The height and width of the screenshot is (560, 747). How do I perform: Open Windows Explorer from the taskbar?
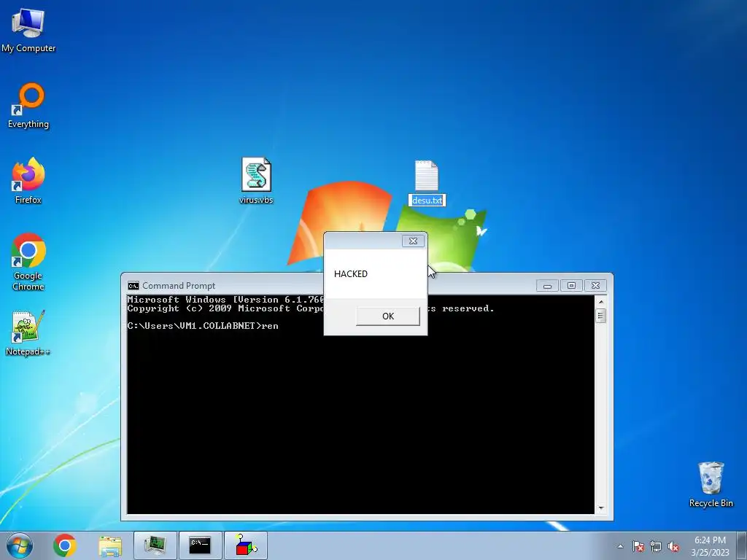click(110, 545)
